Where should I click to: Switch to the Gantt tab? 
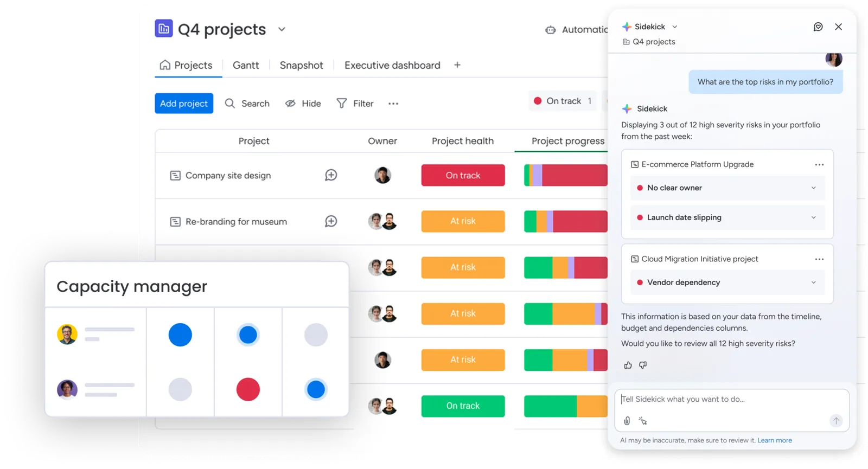point(246,65)
